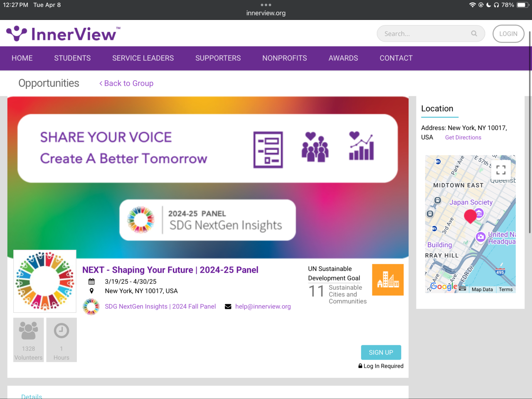532x399 pixels.
Task: Click the page vertical scrollbar
Action: (530, 132)
